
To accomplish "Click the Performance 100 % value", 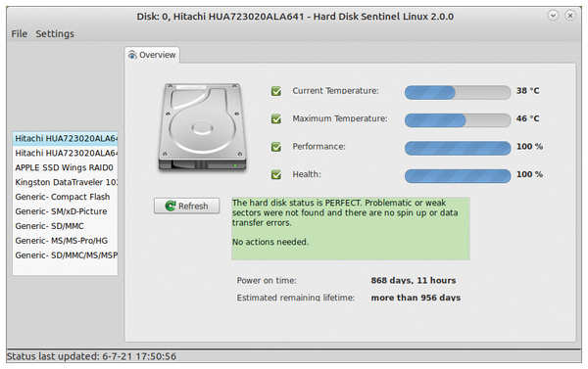I will pyautogui.click(x=529, y=147).
